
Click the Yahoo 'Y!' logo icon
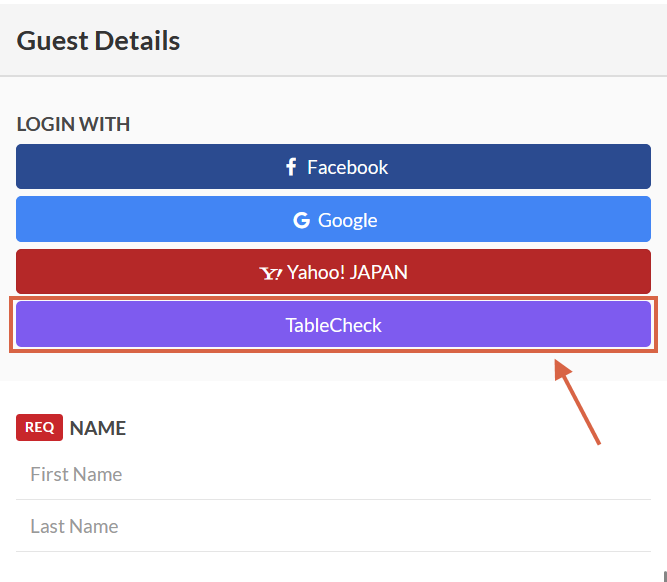click(271, 273)
